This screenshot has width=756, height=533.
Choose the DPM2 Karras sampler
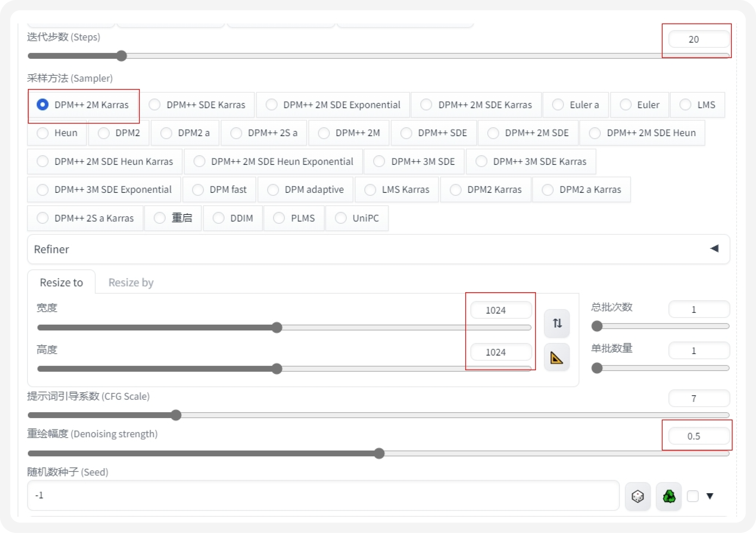pyautogui.click(x=486, y=190)
